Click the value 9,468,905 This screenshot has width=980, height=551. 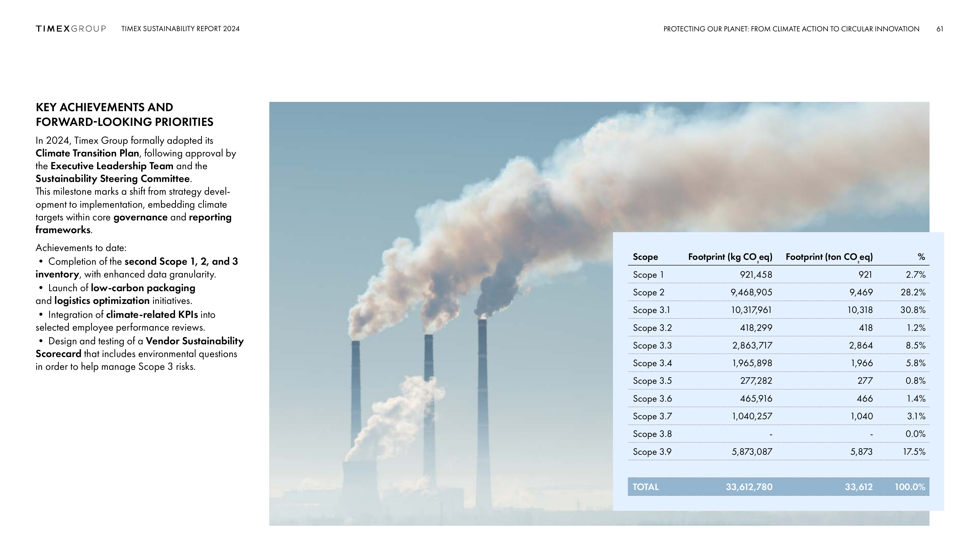click(751, 292)
